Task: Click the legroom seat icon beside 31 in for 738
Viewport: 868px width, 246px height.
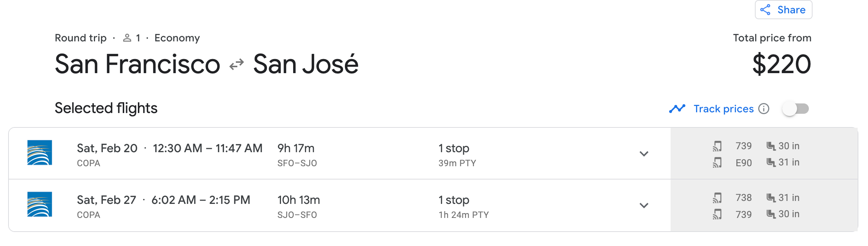Action: pyautogui.click(x=771, y=198)
